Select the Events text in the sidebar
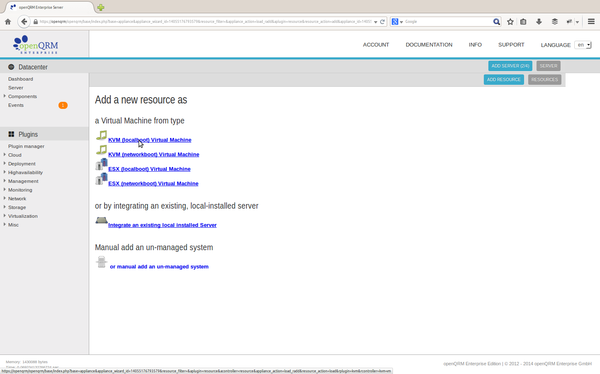600x374 pixels. [16, 105]
